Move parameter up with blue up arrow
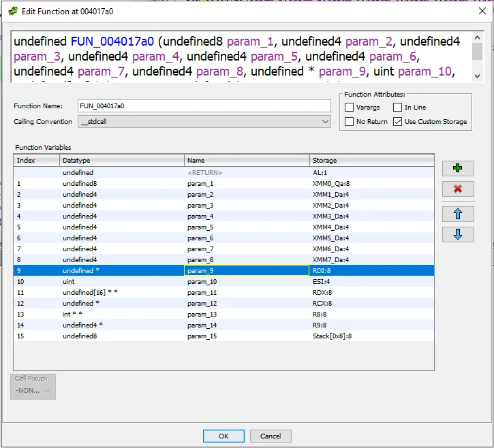 click(x=458, y=214)
